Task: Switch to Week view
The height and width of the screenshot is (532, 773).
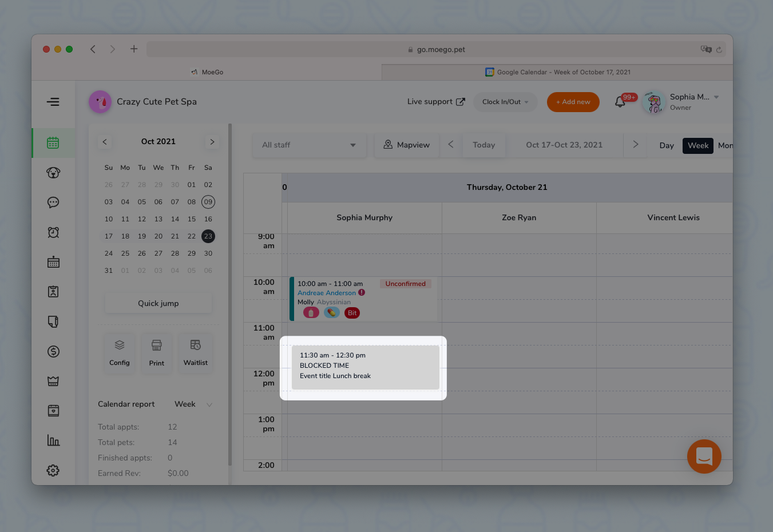Action: tap(698, 145)
